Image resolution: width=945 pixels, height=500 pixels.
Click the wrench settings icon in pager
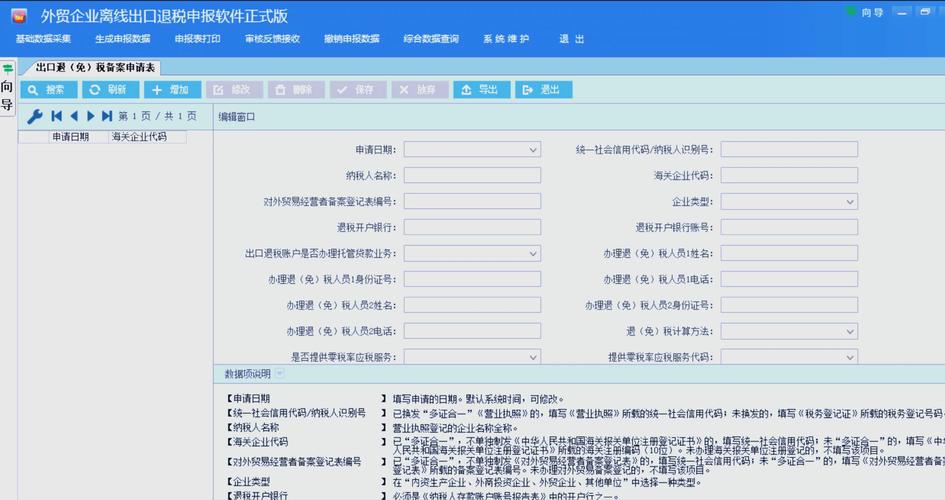point(34,116)
